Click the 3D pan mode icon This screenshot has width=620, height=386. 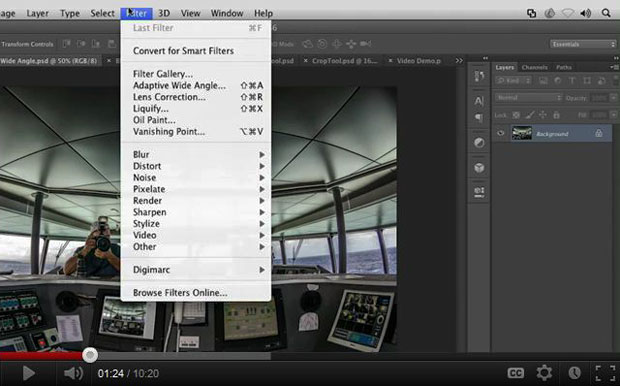pos(337,44)
